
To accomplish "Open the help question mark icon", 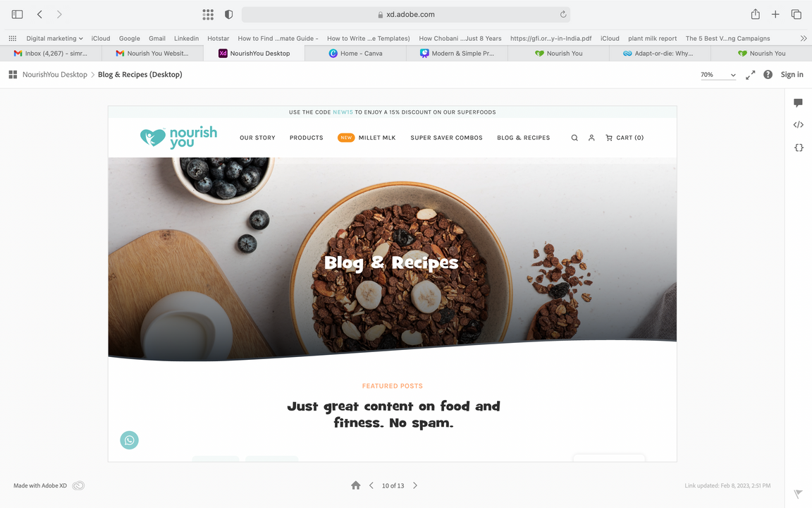I will coord(768,75).
